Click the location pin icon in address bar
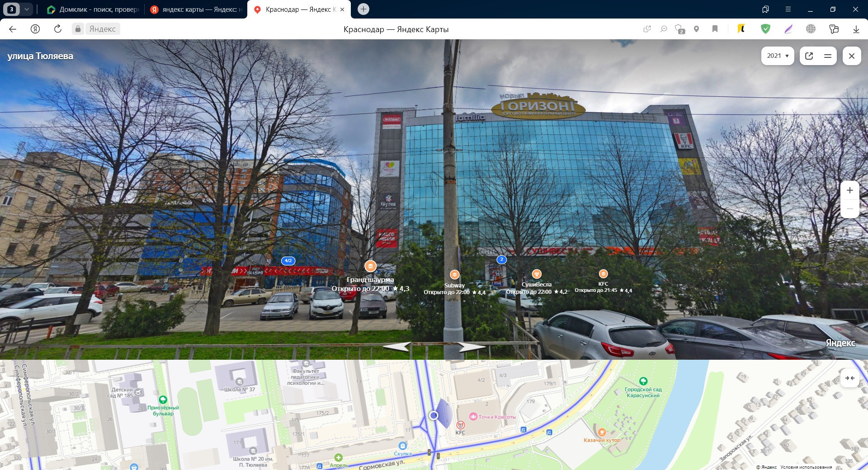Viewport: 868px width, 470px height. point(696,29)
